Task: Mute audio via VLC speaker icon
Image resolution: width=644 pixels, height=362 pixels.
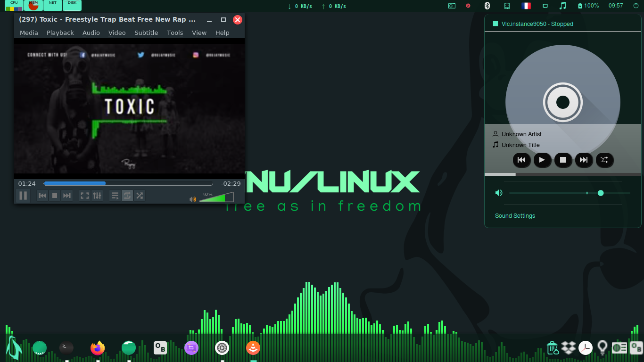Action: click(192, 199)
